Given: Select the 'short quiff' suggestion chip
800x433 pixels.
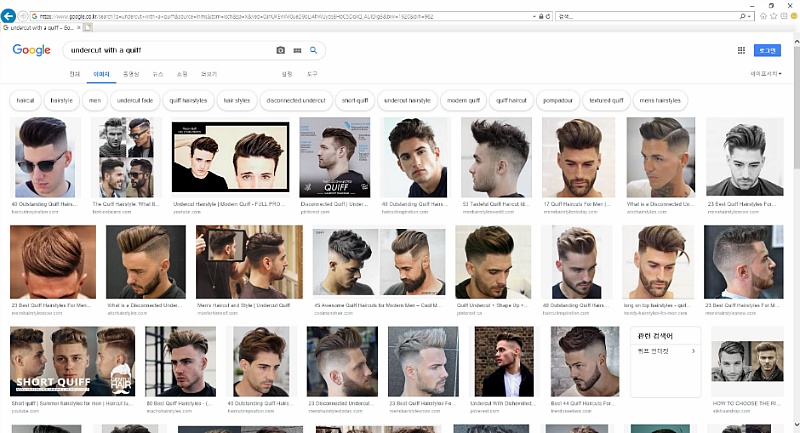Looking at the screenshot, I should [x=355, y=100].
